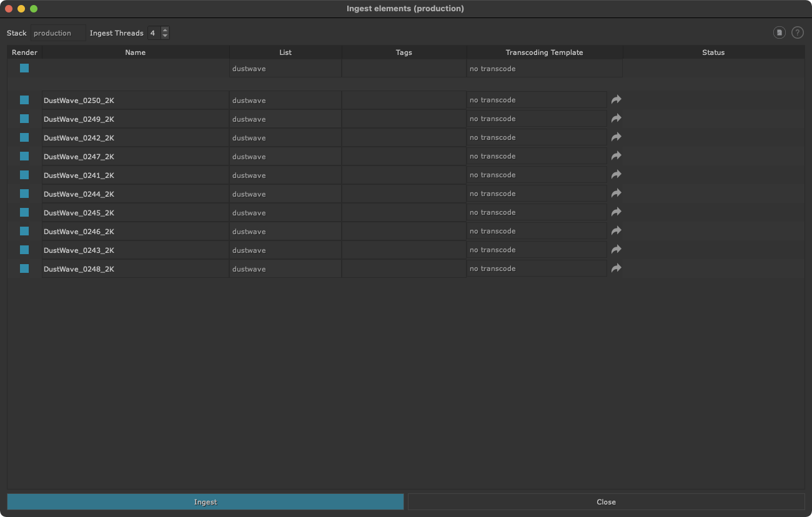
Task: Click the Name column header
Action: (x=135, y=52)
